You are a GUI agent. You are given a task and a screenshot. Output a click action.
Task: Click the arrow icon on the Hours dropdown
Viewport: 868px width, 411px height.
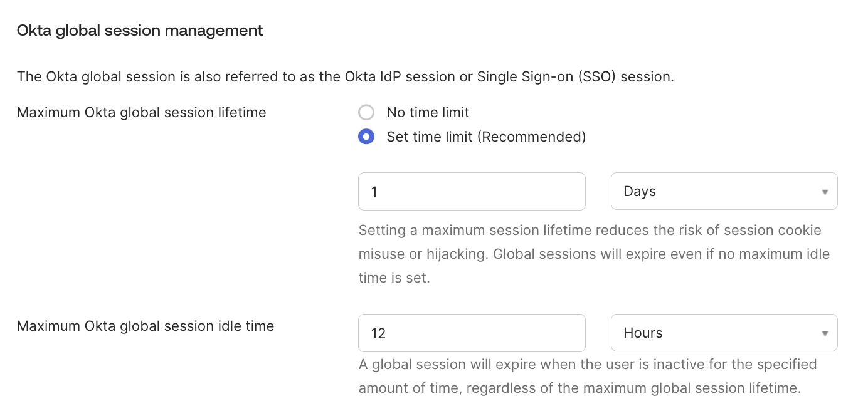(x=825, y=333)
